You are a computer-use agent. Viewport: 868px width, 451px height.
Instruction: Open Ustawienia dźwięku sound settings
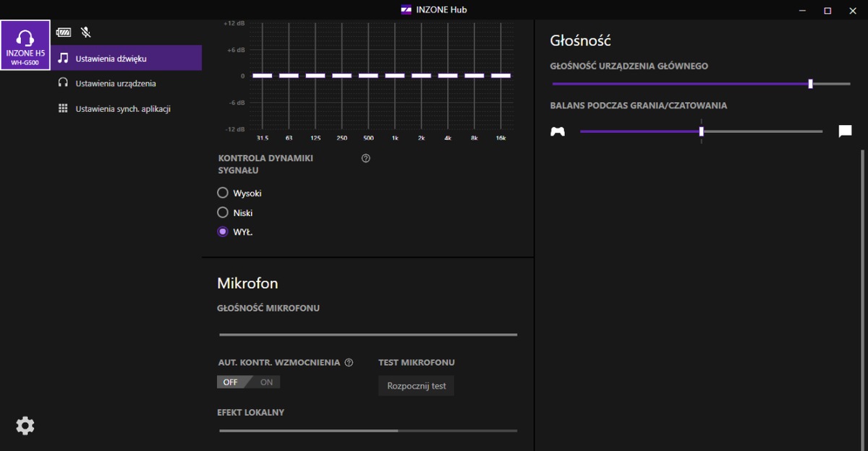pyautogui.click(x=126, y=59)
